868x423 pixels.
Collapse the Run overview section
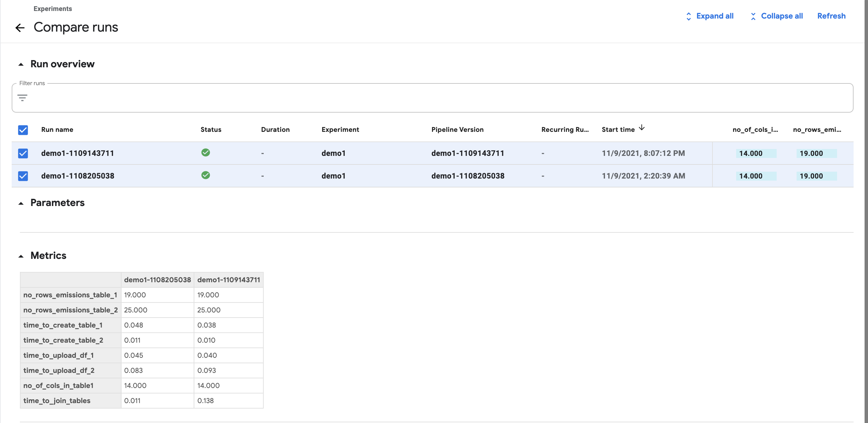(21, 64)
